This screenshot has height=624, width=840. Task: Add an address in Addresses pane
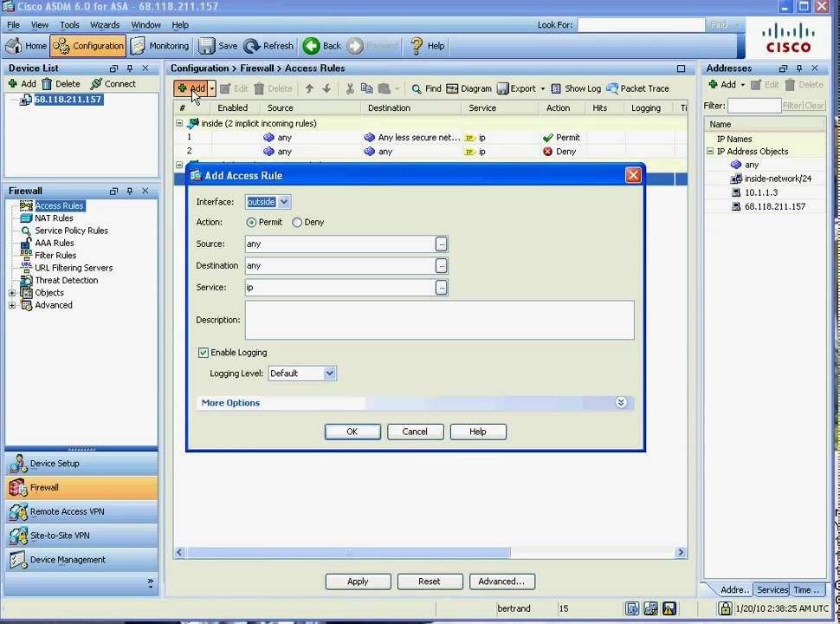point(722,85)
